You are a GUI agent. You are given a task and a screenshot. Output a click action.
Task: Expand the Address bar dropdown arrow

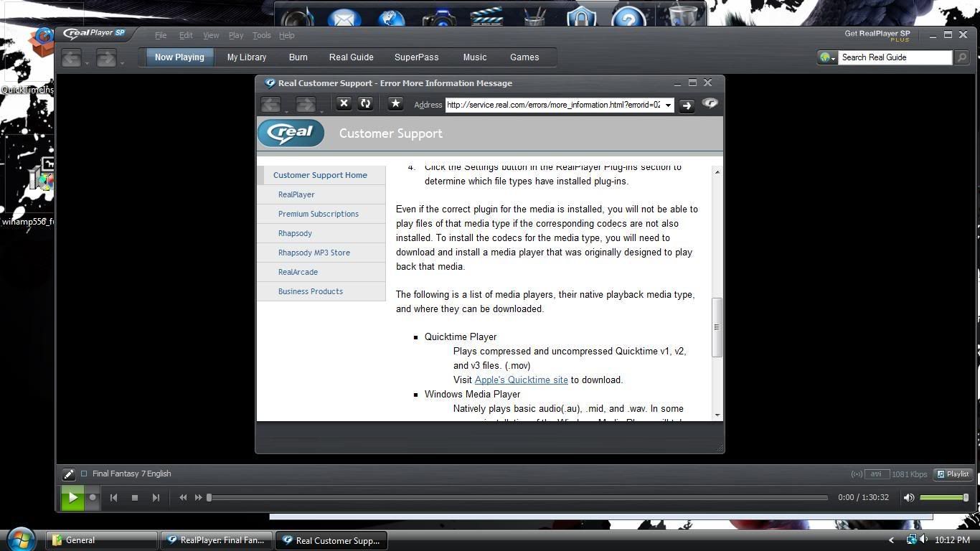(x=668, y=105)
